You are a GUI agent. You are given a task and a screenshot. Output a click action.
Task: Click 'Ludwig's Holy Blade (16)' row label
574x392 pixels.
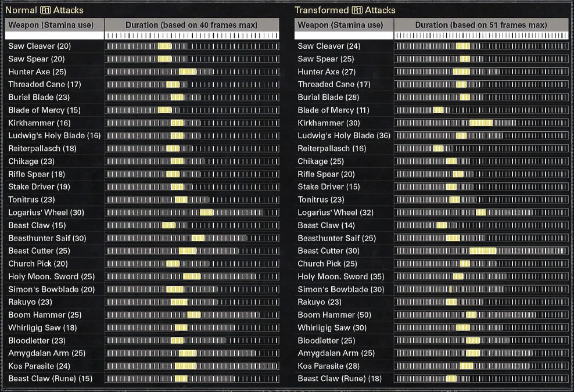pyautogui.click(x=55, y=136)
